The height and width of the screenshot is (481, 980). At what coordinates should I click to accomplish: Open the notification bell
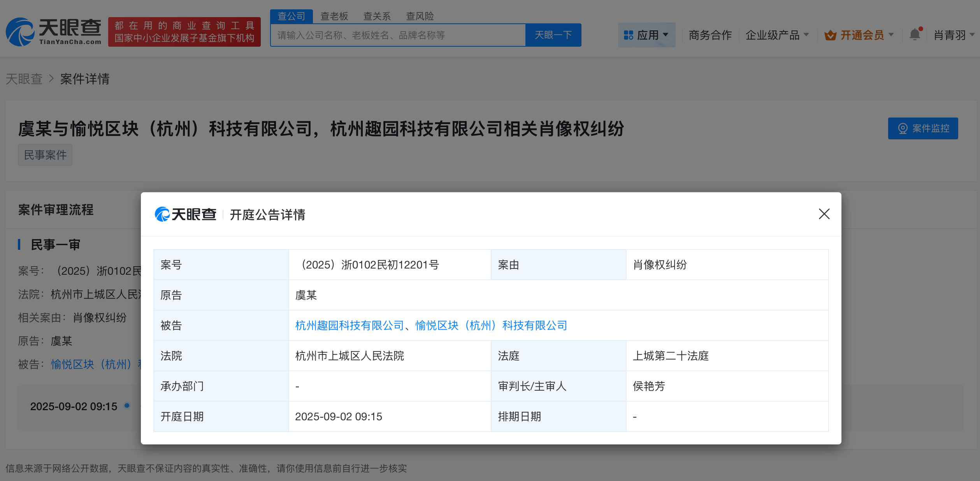pos(915,35)
